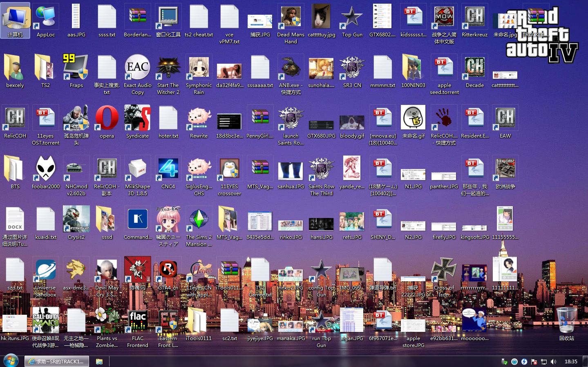Open Windows Explorer from the taskbar
588x367 pixels.
99,361
